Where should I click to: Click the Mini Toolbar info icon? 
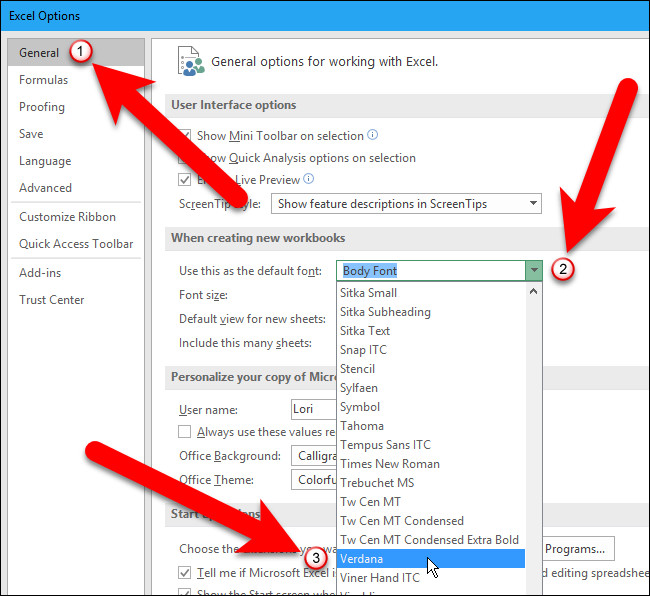pos(373,135)
